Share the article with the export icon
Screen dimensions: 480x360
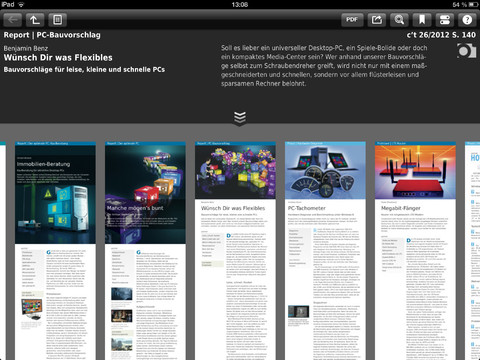coord(377,20)
